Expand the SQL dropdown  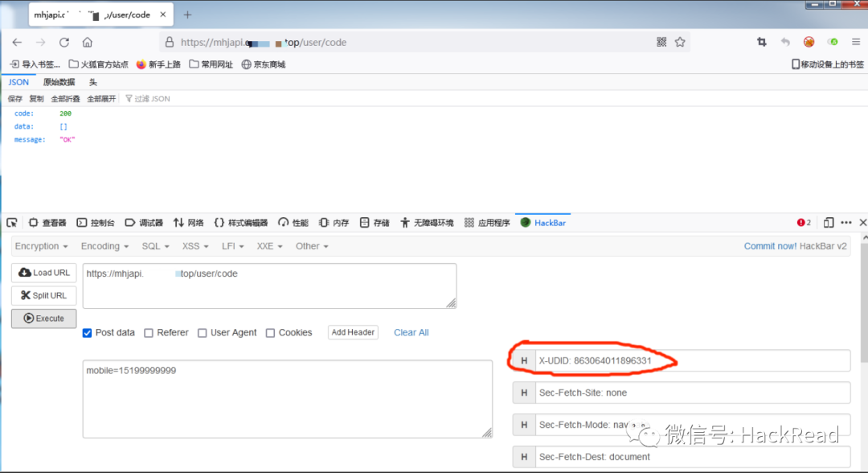(156, 246)
